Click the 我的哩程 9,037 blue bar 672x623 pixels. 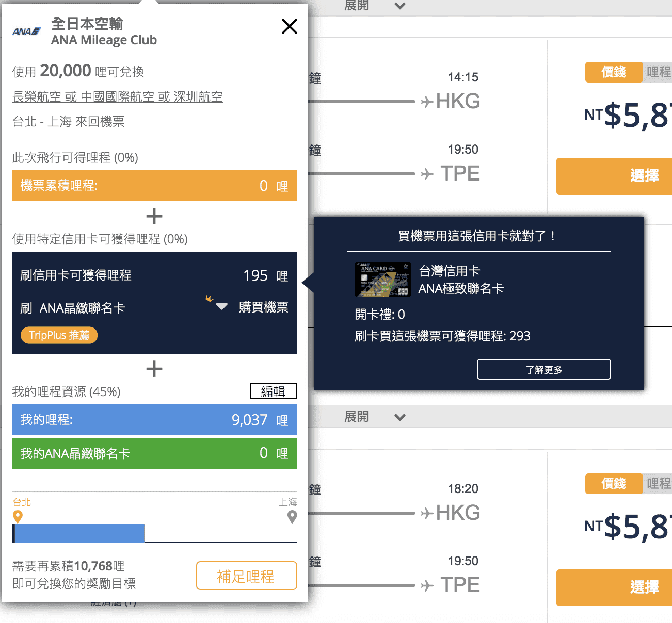point(155,420)
